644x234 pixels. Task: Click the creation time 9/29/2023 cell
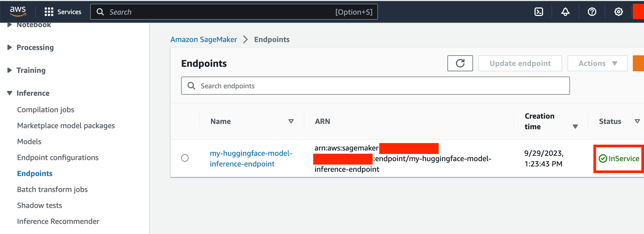pos(544,158)
